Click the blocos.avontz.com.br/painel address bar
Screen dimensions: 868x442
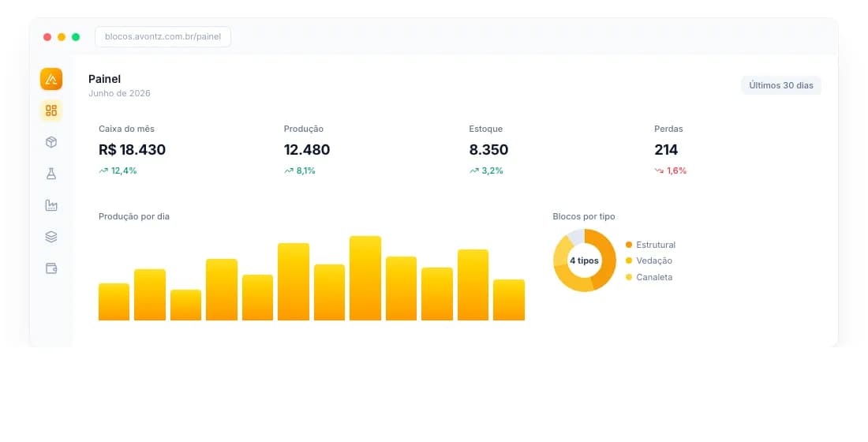coord(163,36)
